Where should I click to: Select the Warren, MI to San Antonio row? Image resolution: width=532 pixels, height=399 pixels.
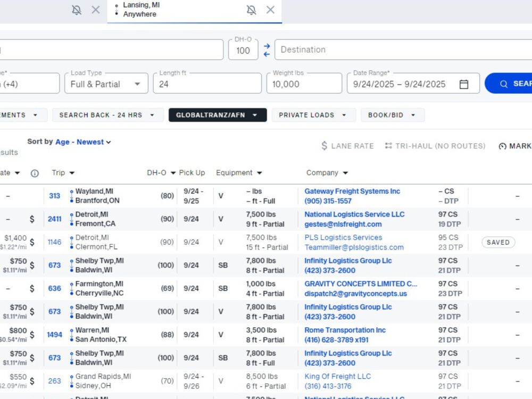tap(266, 335)
